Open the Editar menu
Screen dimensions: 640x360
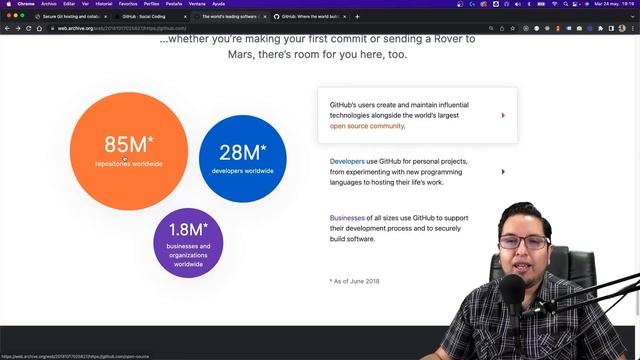point(69,4)
